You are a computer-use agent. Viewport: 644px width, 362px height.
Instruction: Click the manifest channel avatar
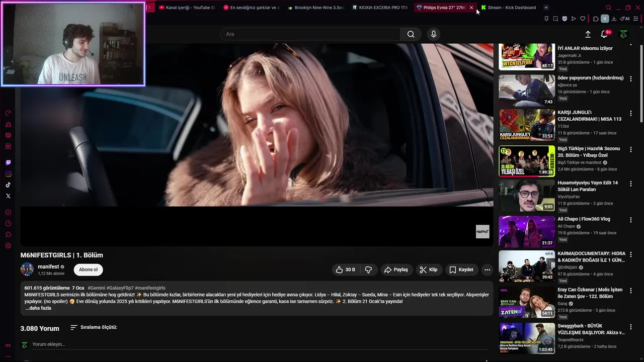27,269
